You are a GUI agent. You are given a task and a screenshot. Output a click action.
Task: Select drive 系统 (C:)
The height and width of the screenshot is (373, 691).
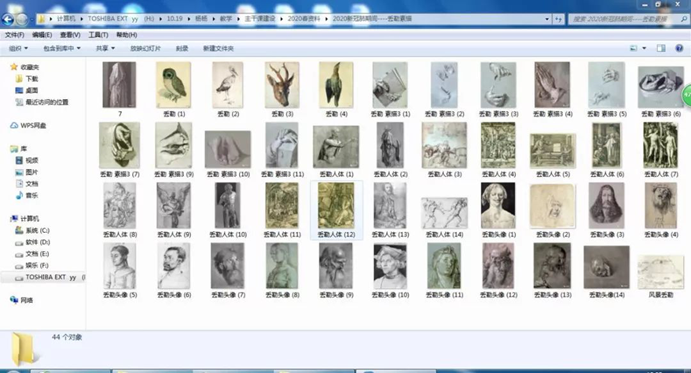click(x=32, y=231)
